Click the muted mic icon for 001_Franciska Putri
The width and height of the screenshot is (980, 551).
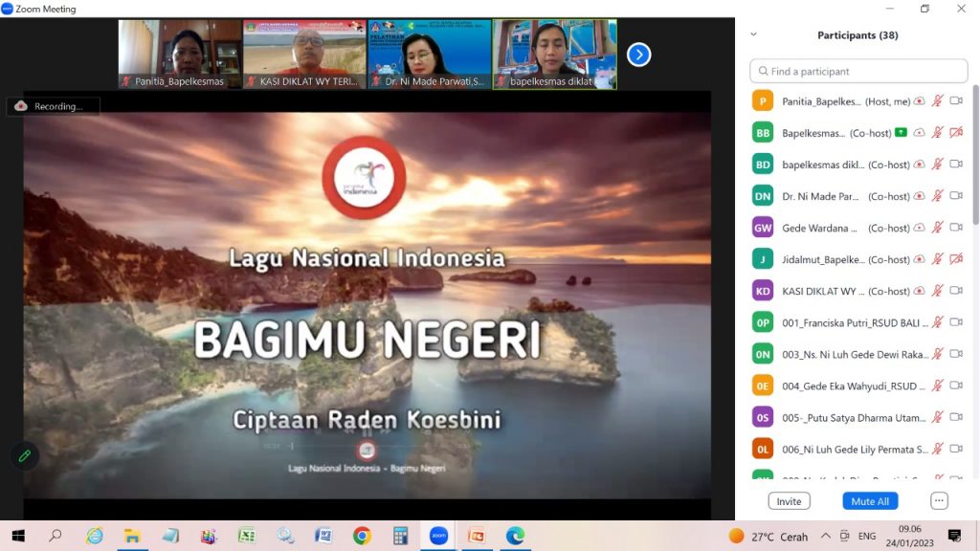coord(938,322)
